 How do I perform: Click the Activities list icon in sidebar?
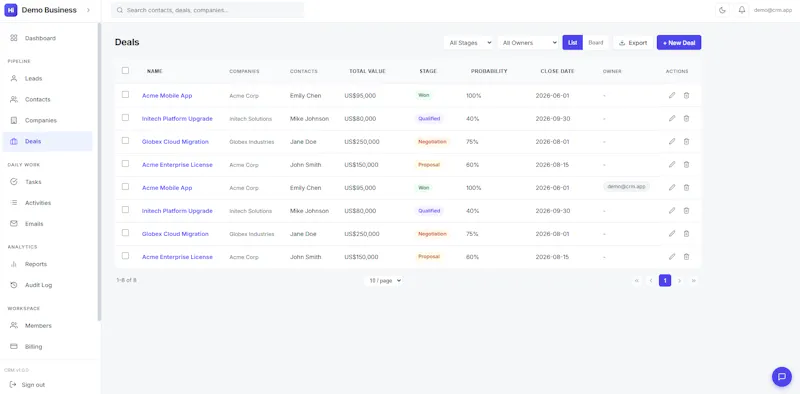click(x=14, y=203)
